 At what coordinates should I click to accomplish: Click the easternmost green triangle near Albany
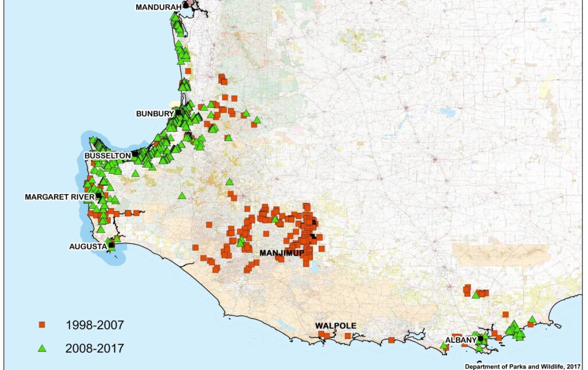(532, 320)
